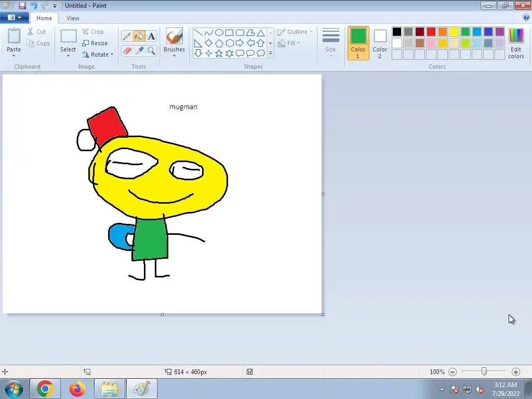Expand the Shapes gallery more arrow
Viewport: 532px width, 399px height.
tap(270, 54)
